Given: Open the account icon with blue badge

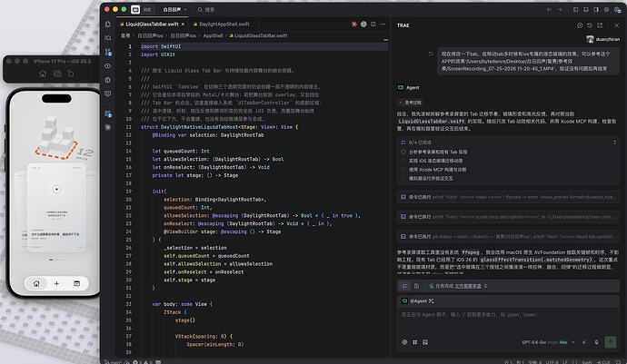Looking at the screenshot, I should [617, 10].
